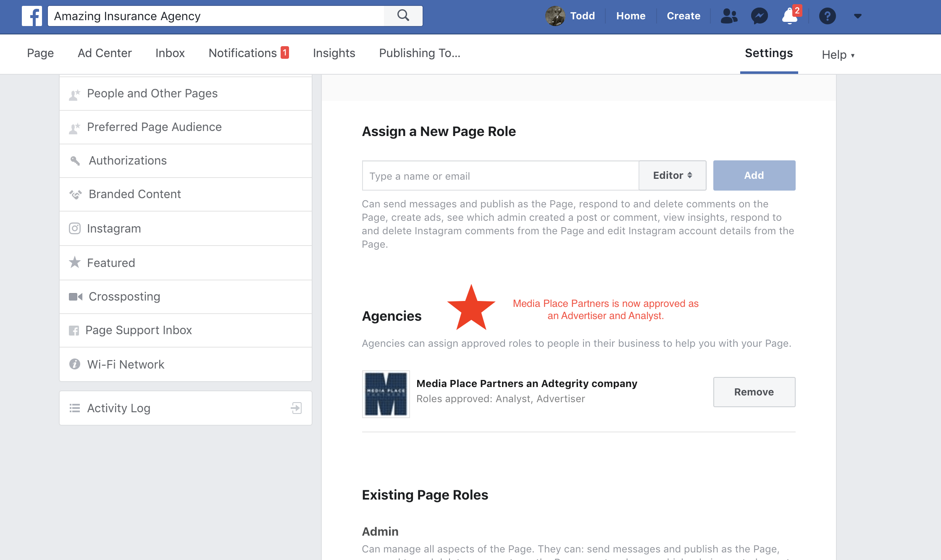Open the Activity Log
This screenshot has height=560, width=941.
(x=186, y=408)
